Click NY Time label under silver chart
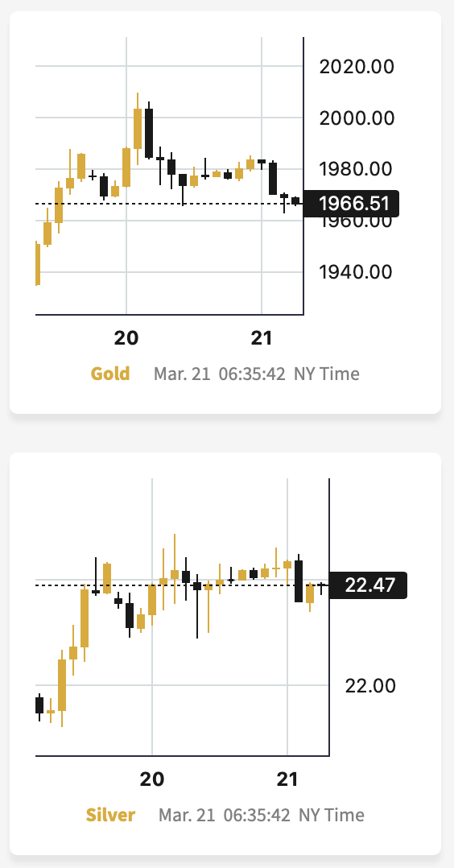Viewport: 454px width, 868px height. (x=332, y=816)
